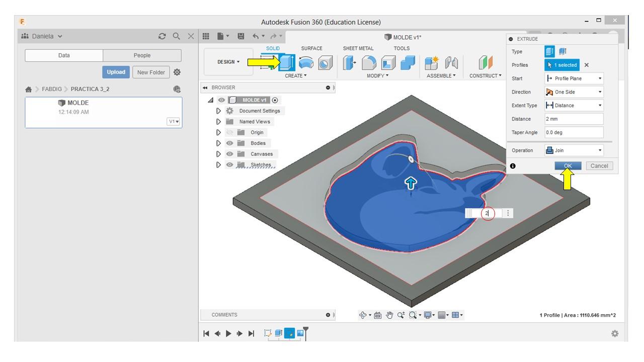
Task: Click the search magnifier in data panel
Action: click(x=176, y=36)
